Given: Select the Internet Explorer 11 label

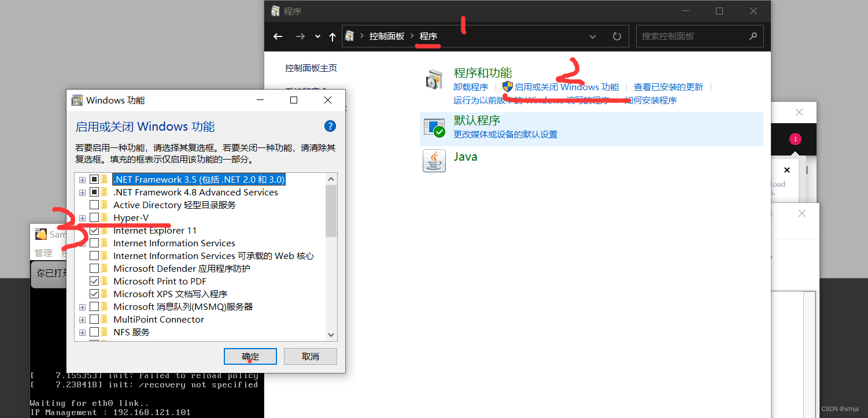Looking at the screenshot, I should pos(155,231).
